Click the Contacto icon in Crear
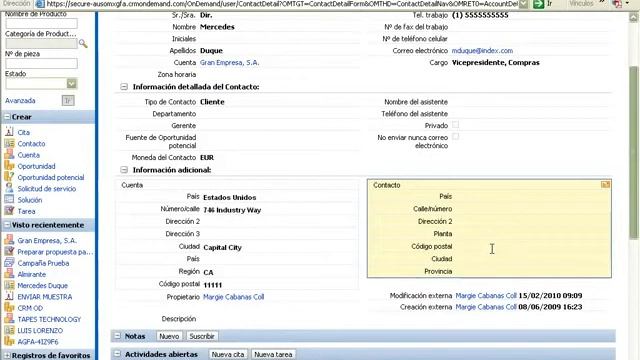This screenshot has width=640, height=360. pyautogui.click(x=9, y=143)
